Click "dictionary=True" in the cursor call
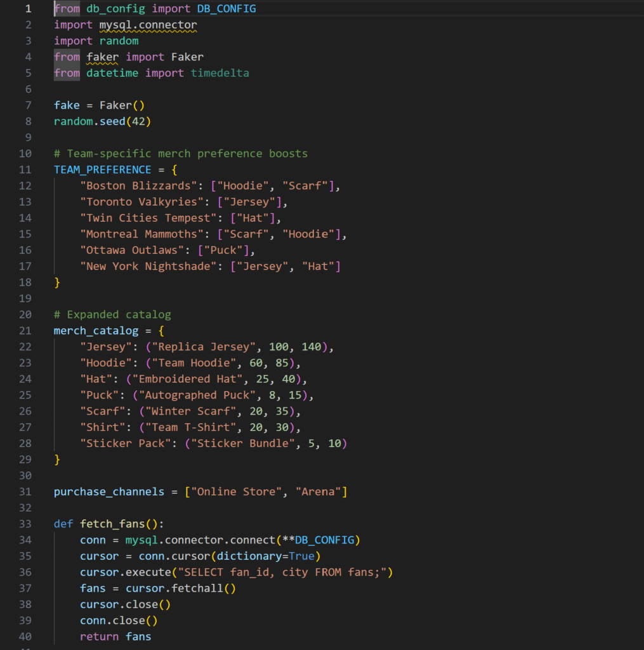644x650 pixels. [266, 556]
